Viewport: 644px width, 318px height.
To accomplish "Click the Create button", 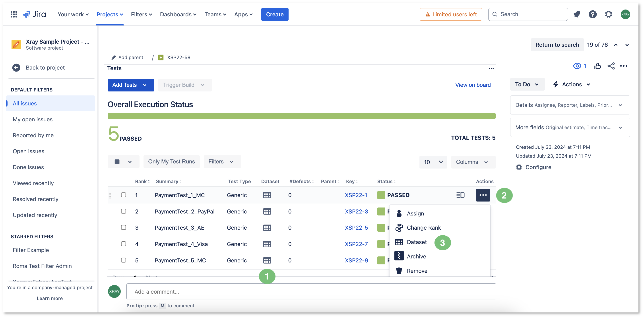I will tap(275, 14).
